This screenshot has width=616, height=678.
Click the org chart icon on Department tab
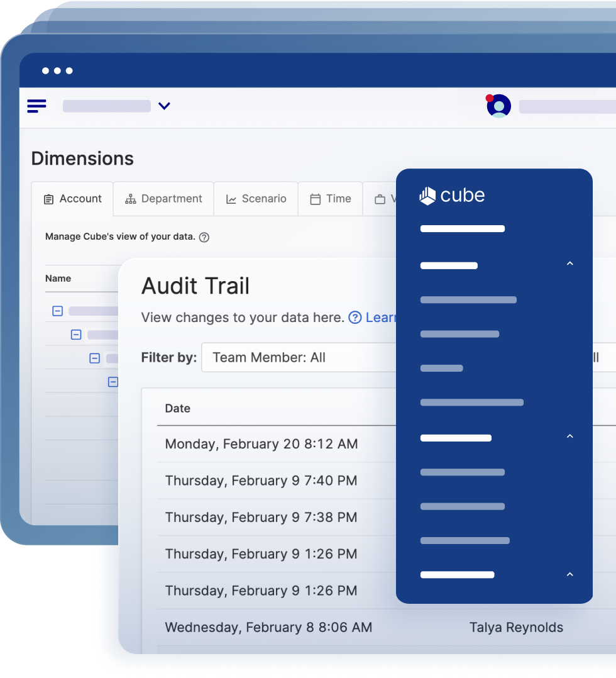tap(130, 198)
